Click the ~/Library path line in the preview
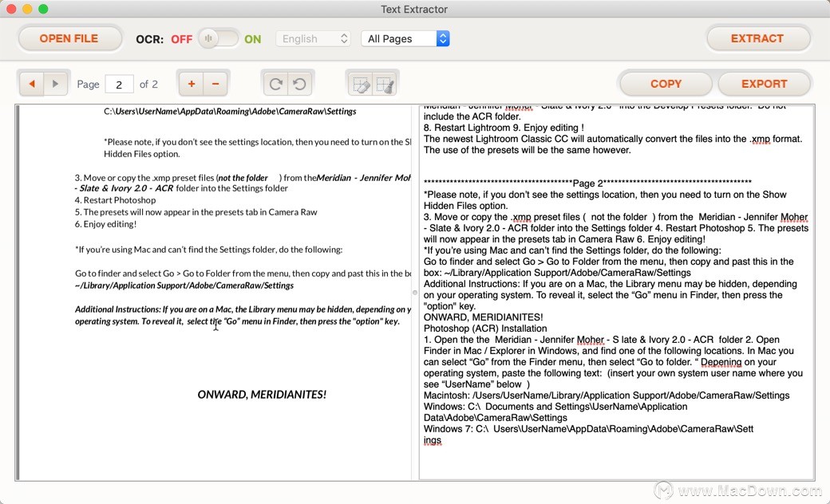Screen dimensions: 830x504 click(184, 285)
